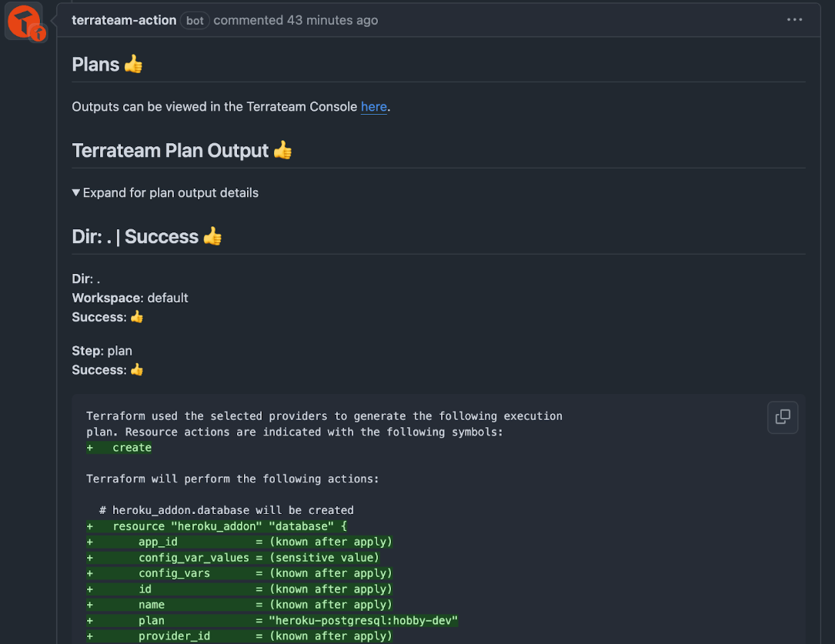Screen dimensions: 835x644
Task: Open the "43 minutes ago" comment timestamp
Action: (332, 20)
